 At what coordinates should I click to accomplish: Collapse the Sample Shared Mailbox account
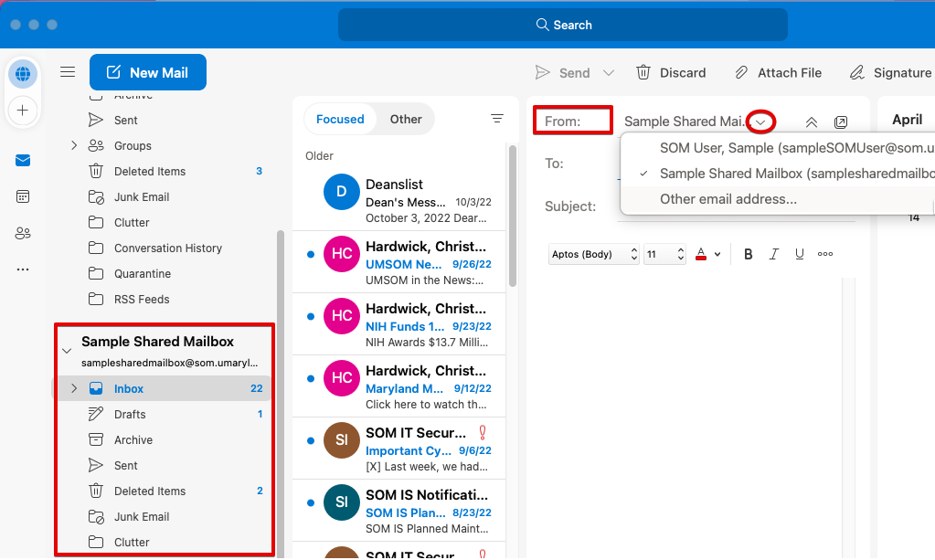point(66,351)
